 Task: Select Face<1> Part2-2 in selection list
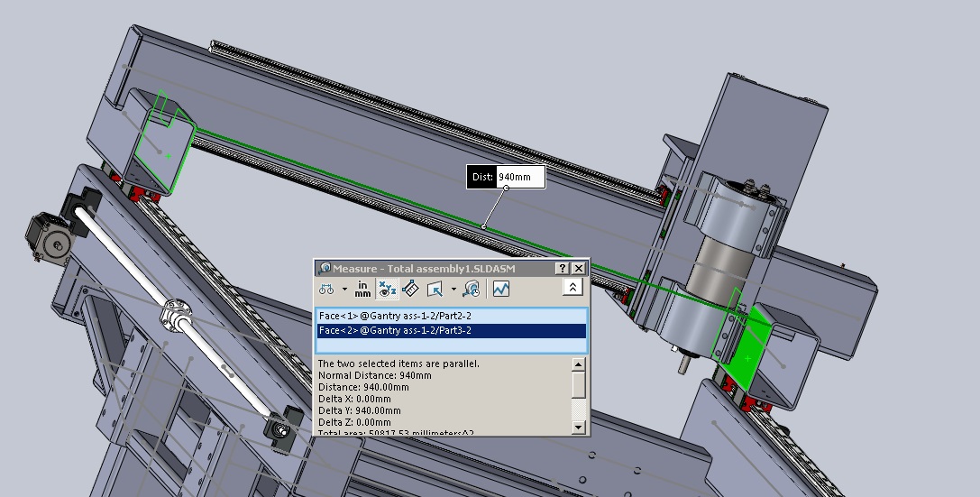(395, 317)
